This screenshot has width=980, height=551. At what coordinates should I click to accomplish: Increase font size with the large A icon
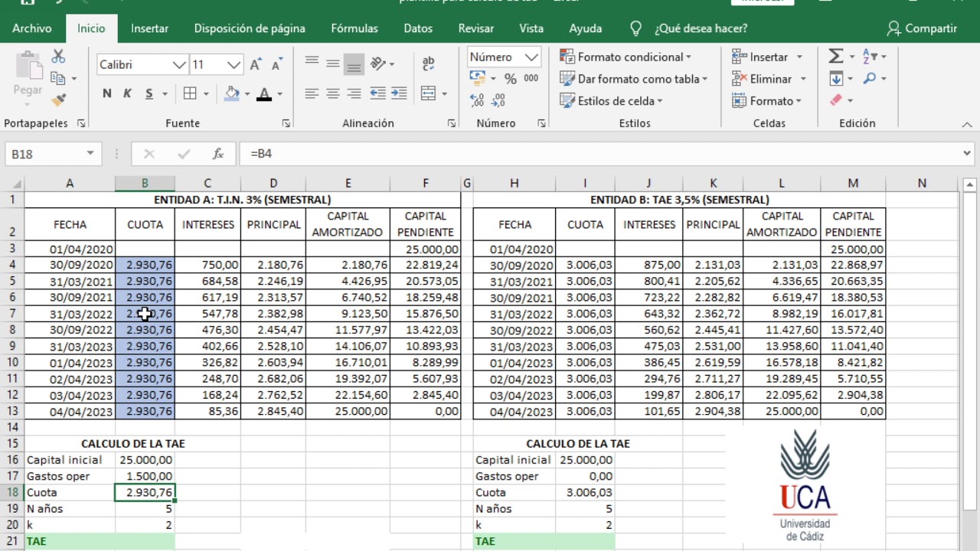tap(256, 65)
